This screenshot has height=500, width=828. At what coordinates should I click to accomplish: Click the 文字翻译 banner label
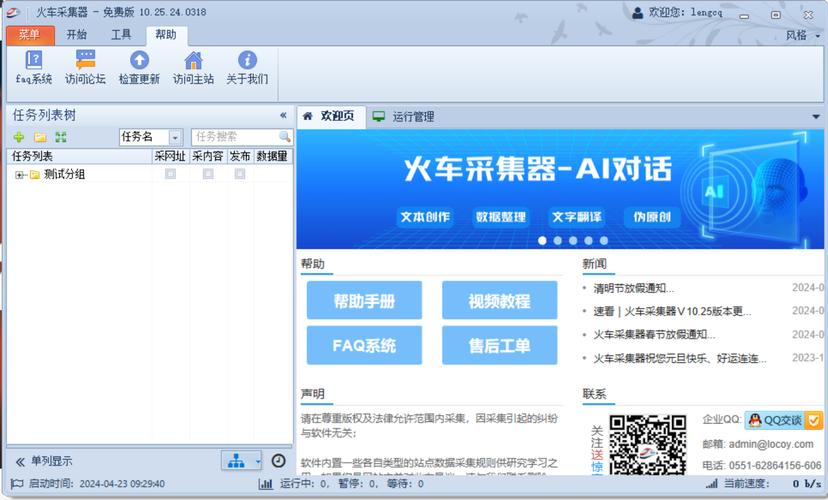coord(577,217)
